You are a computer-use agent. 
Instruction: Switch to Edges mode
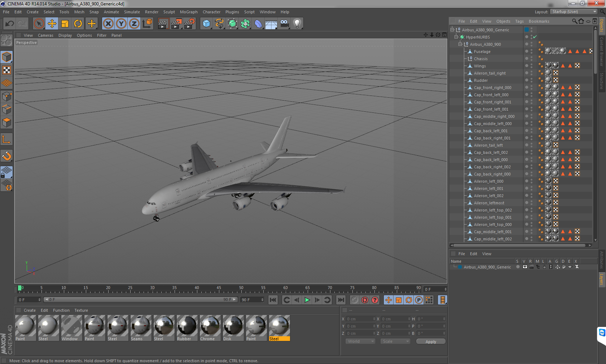point(6,110)
